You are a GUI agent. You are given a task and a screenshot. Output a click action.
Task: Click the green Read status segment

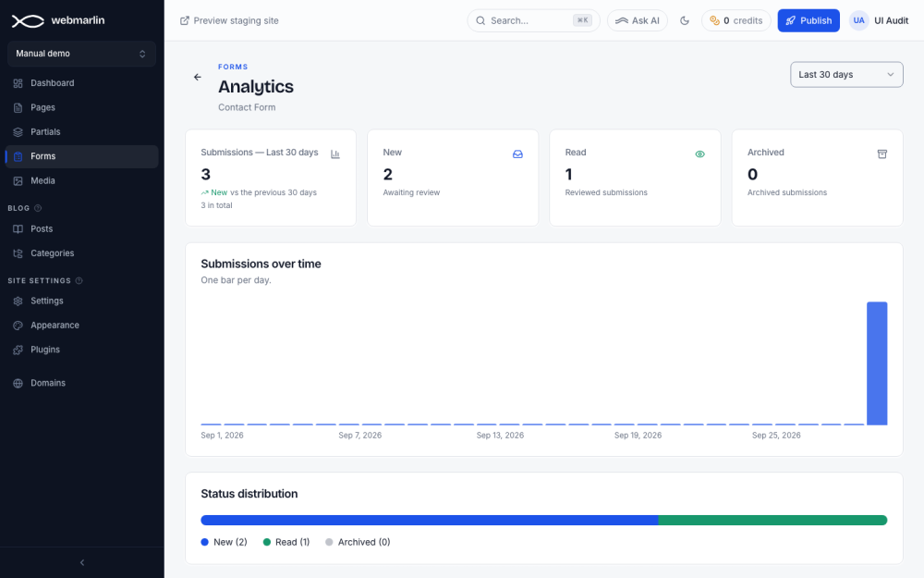[x=772, y=520]
